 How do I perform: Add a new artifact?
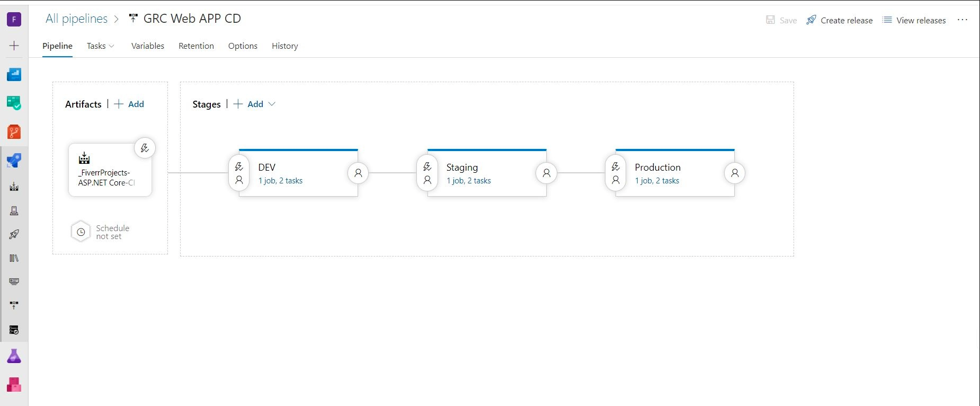129,104
